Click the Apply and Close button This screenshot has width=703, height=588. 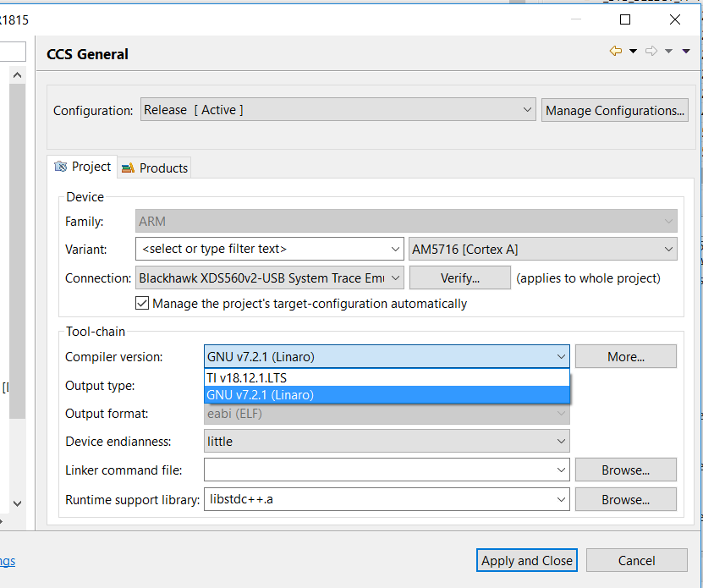coord(527,560)
